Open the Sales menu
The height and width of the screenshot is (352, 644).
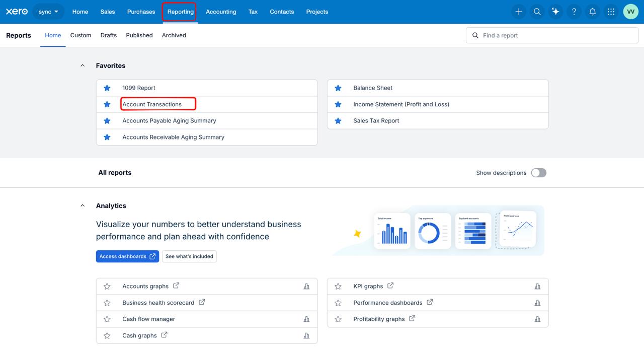pos(108,12)
